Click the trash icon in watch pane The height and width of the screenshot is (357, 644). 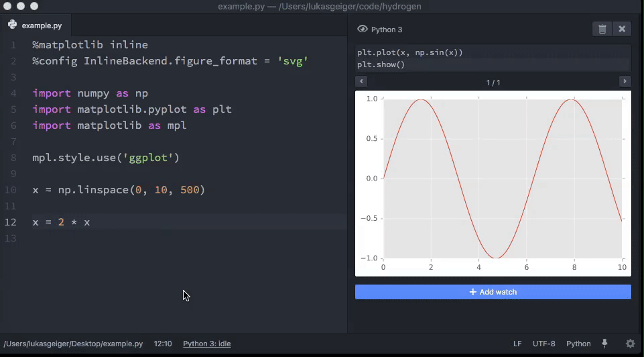click(x=602, y=30)
